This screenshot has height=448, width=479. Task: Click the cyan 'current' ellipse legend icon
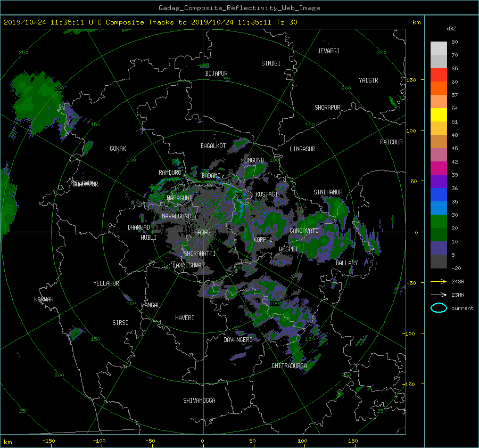tap(439, 308)
